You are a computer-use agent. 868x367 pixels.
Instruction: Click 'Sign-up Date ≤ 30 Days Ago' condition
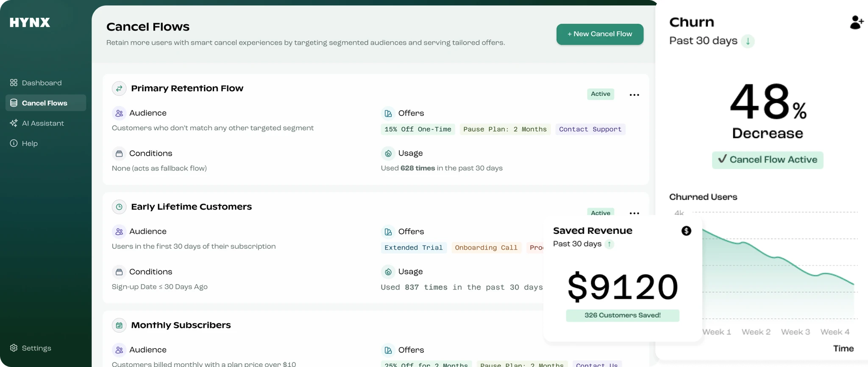coord(160,287)
